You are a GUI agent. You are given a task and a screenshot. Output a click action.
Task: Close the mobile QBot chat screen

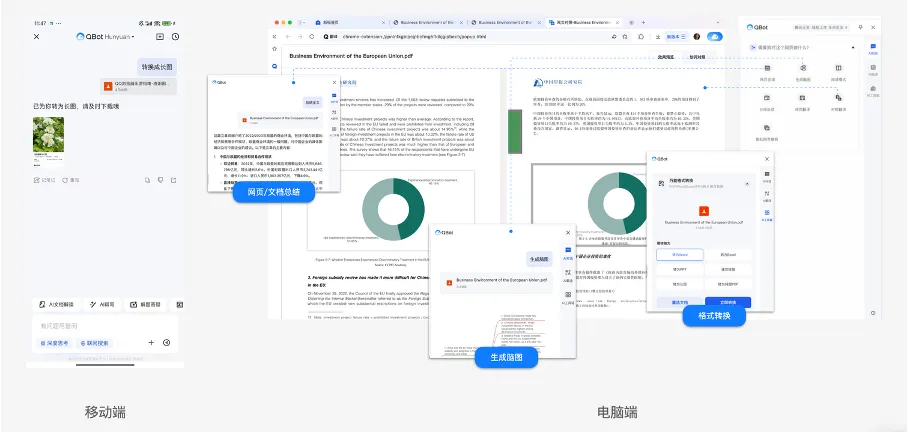pyautogui.click(x=37, y=36)
